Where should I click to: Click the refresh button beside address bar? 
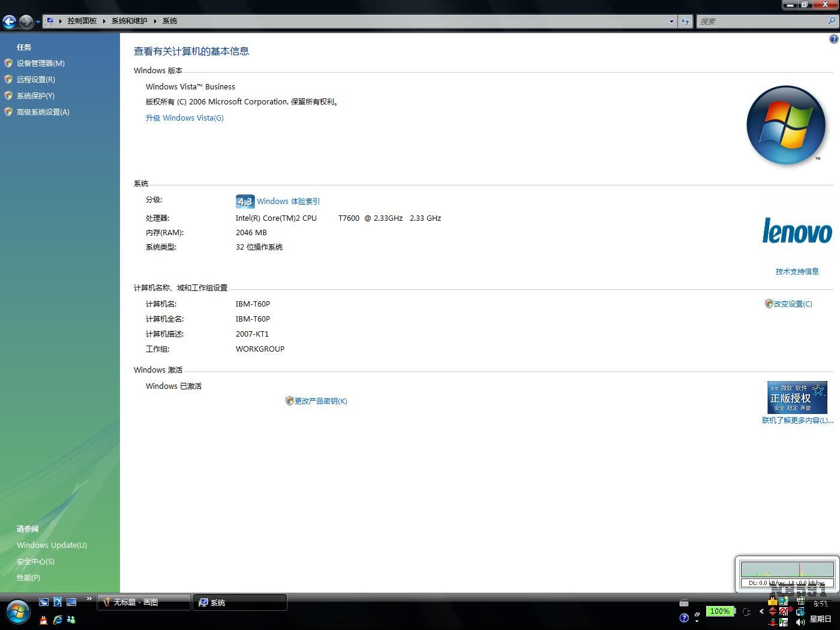click(685, 22)
